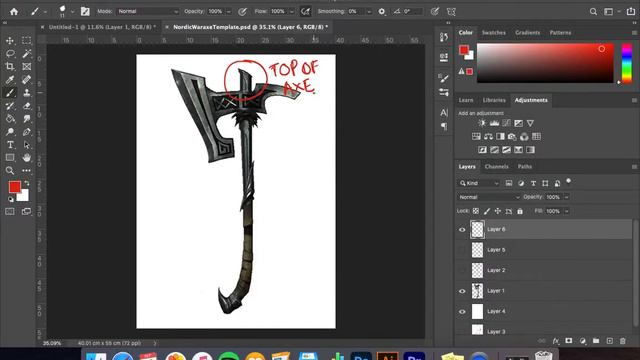Viewport: 640px width, 360px height.
Task: Go to the Home screen
Action: click(14, 11)
